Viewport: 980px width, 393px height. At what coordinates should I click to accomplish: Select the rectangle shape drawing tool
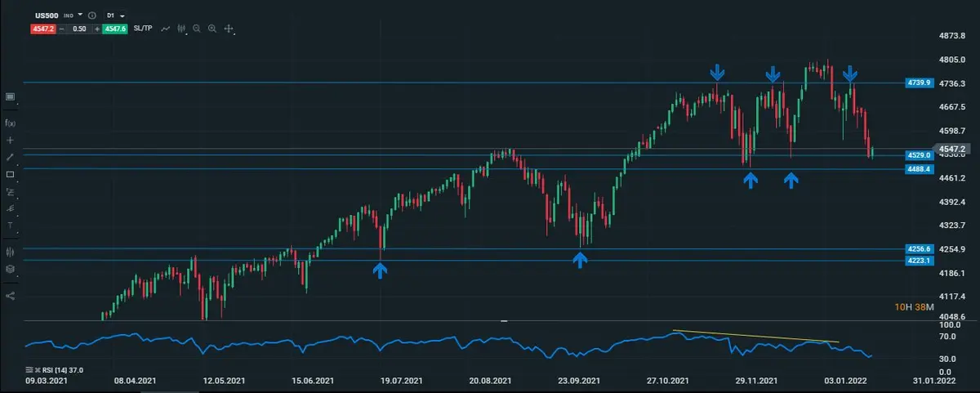pyautogui.click(x=10, y=174)
